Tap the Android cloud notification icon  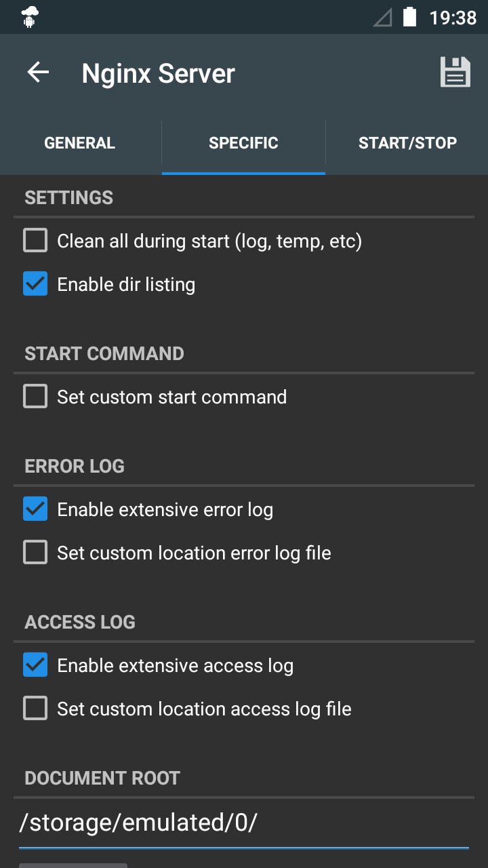pyautogui.click(x=30, y=16)
